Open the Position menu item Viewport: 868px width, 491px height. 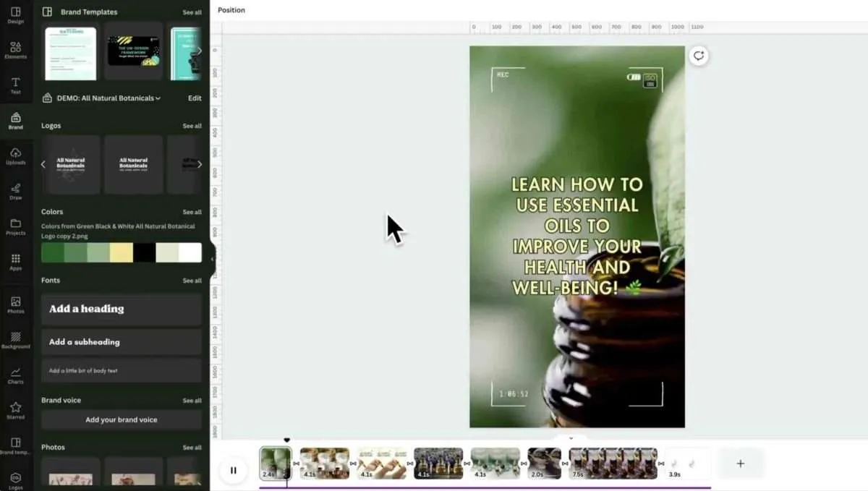pos(231,10)
